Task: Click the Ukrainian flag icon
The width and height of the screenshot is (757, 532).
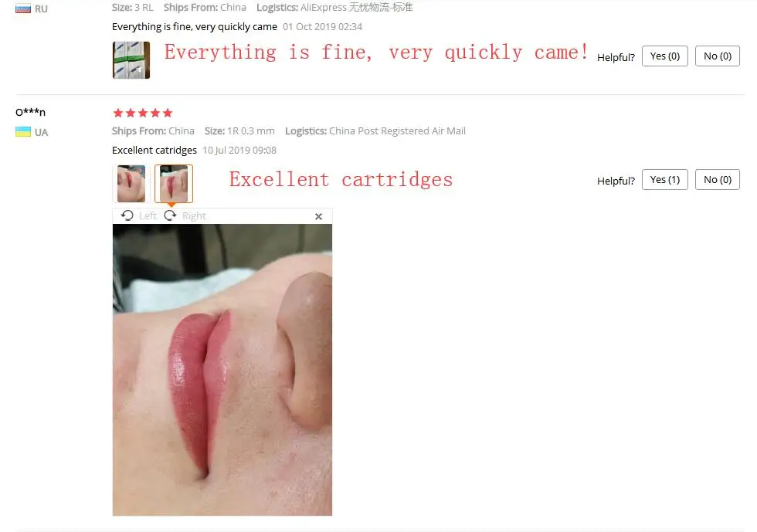Action: click(x=23, y=132)
